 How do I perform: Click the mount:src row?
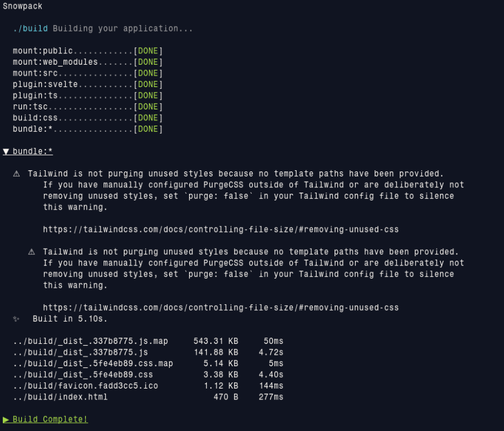coord(88,73)
